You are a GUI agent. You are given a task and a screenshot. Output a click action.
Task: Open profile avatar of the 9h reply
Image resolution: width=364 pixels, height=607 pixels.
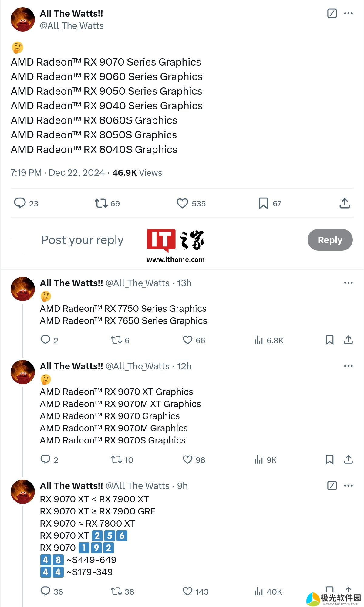point(23,492)
